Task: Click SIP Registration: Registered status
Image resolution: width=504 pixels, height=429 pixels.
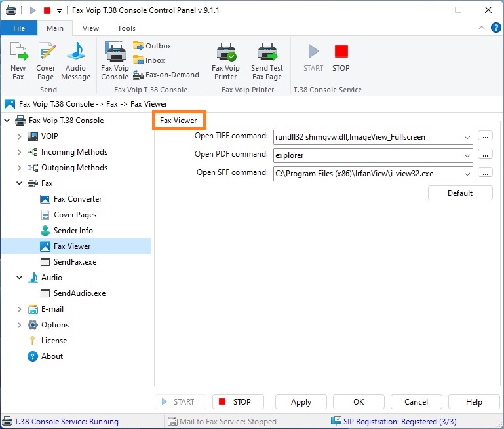Action: pyautogui.click(x=394, y=421)
